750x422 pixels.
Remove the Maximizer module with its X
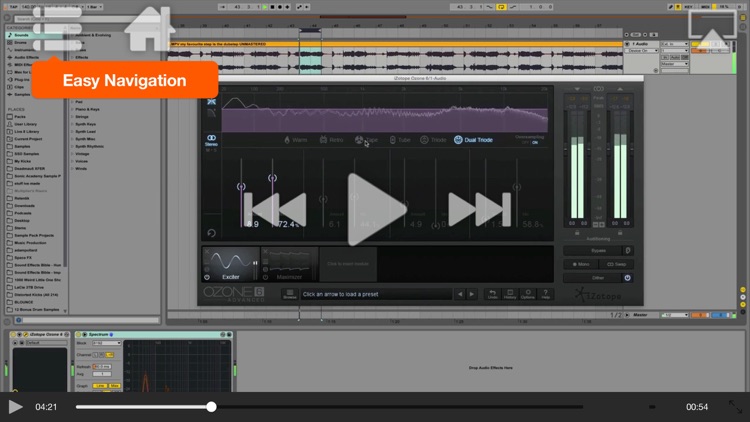265,251
